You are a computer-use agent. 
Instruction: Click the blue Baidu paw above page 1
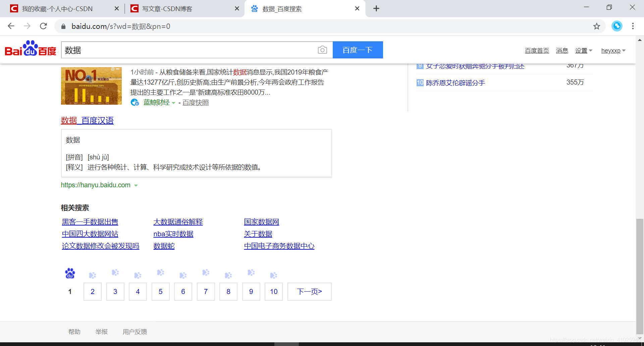70,273
